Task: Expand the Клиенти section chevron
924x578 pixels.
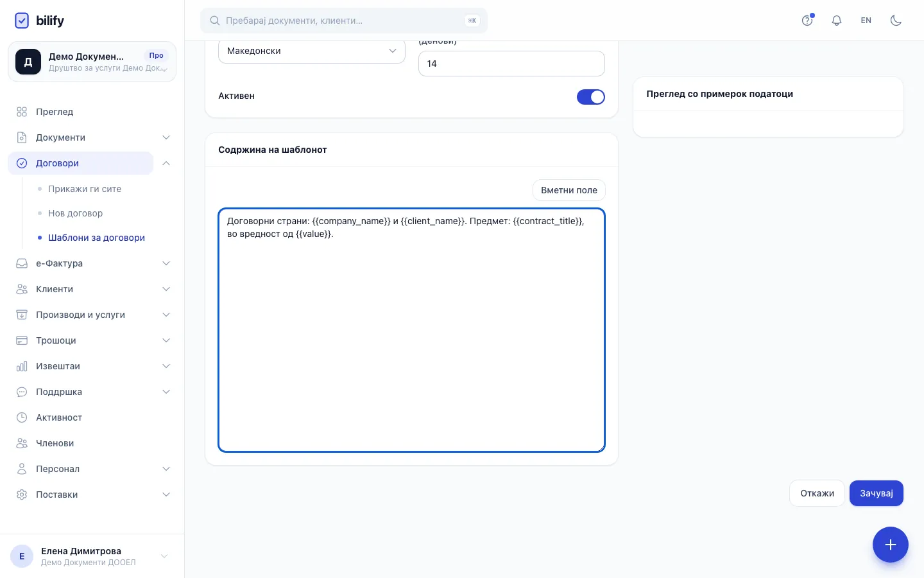Action: click(x=166, y=289)
